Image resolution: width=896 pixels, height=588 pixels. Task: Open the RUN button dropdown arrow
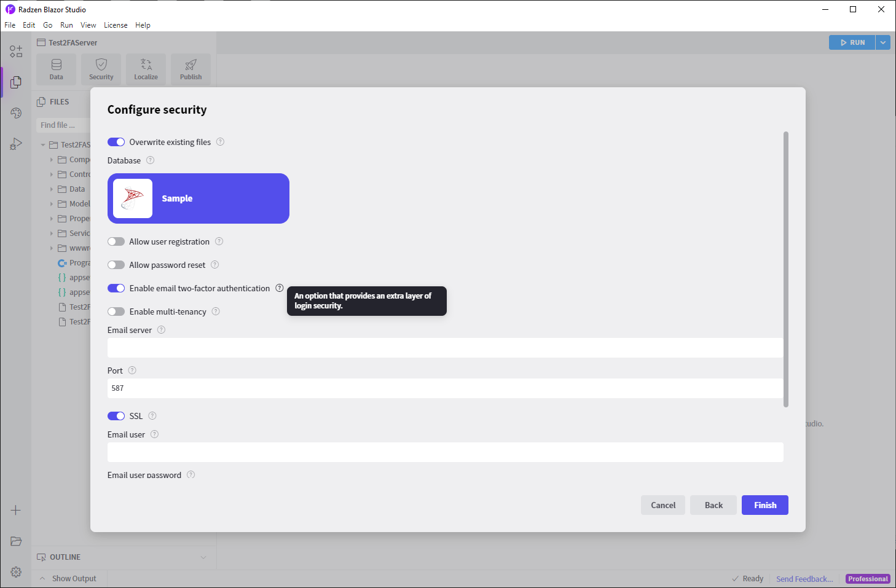(x=883, y=42)
